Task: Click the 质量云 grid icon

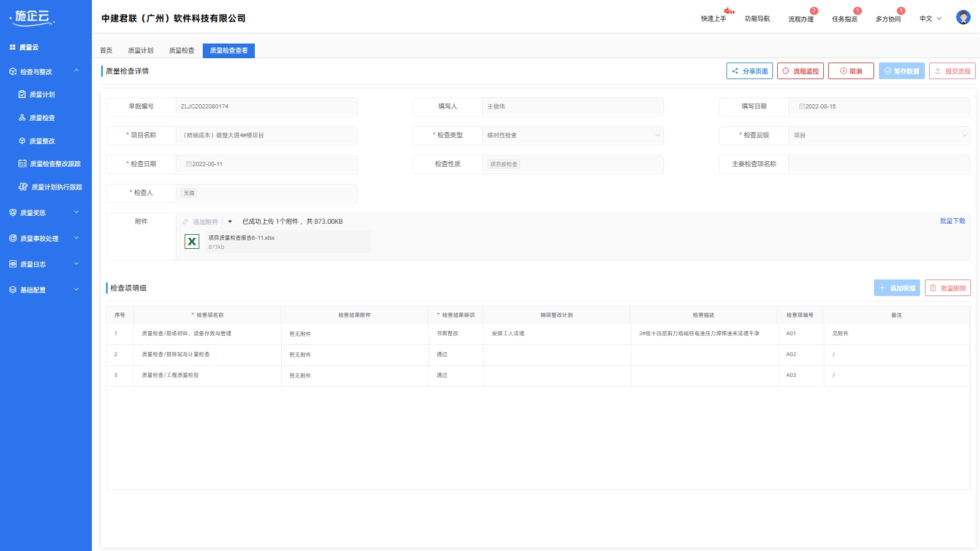Action: [12, 47]
